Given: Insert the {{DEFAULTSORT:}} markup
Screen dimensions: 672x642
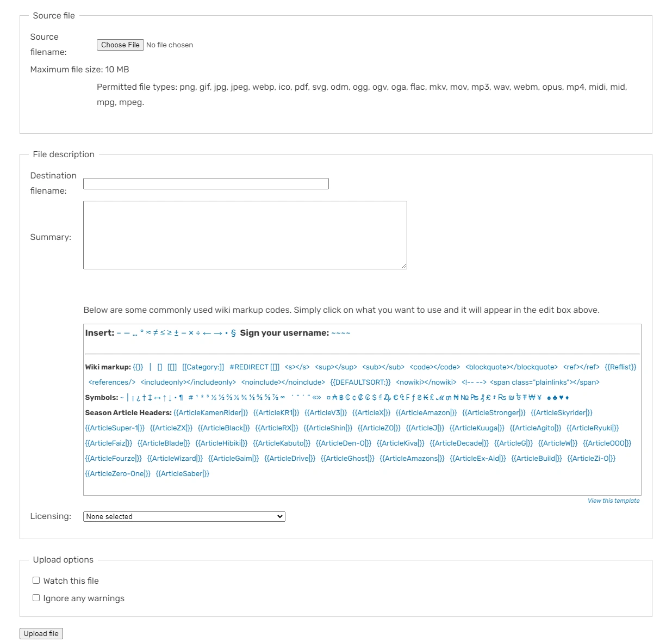Looking at the screenshot, I should point(360,382).
